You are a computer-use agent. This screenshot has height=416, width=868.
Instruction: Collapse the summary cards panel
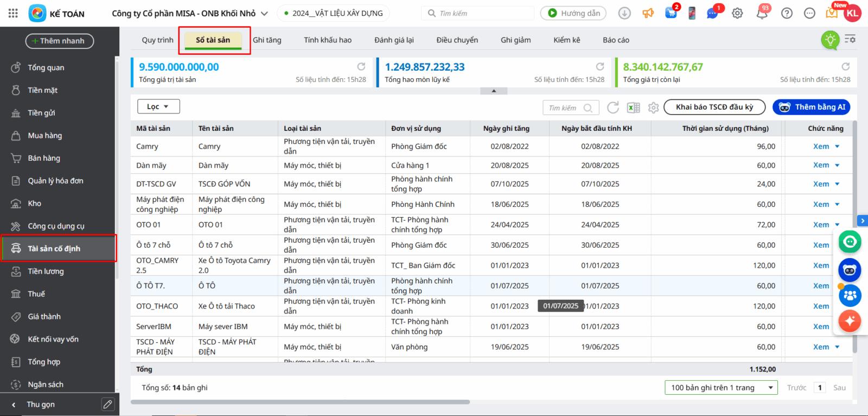494,91
